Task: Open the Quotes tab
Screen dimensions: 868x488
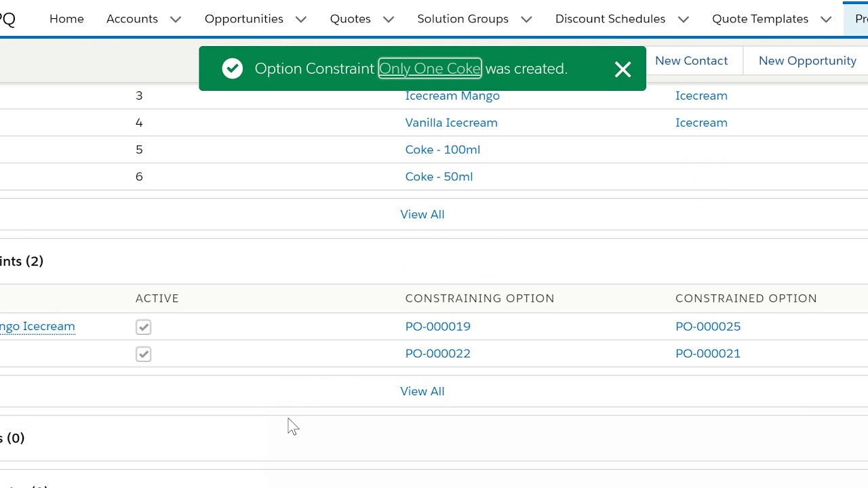Action: click(351, 19)
